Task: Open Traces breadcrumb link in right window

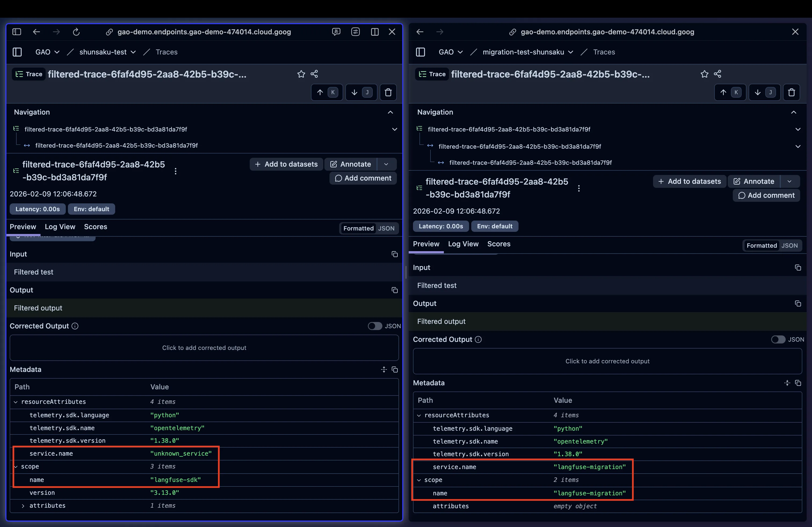Action: click(x=604, y=52)
